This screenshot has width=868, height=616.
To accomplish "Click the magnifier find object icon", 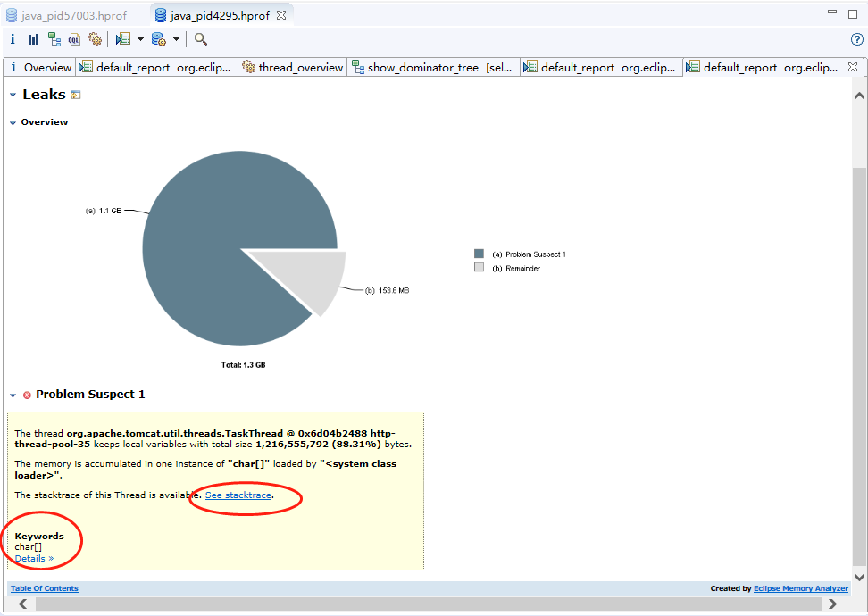I will tap(200, 39).
